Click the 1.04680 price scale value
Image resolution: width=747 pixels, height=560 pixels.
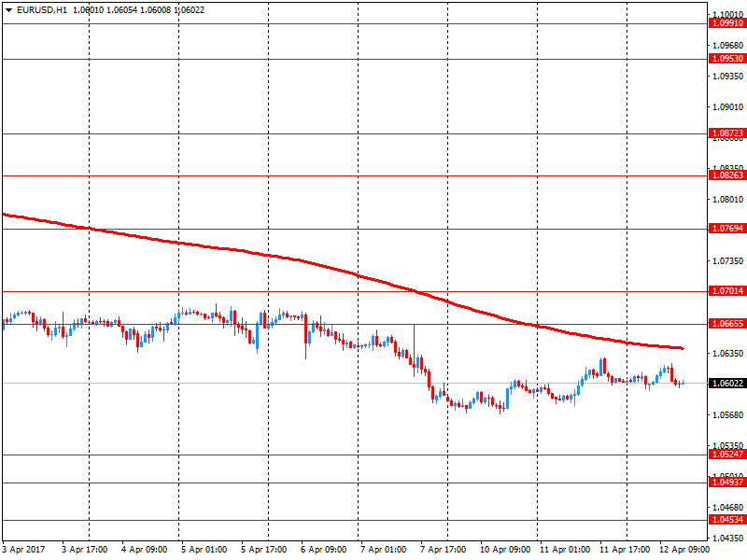tap(728, 508)
